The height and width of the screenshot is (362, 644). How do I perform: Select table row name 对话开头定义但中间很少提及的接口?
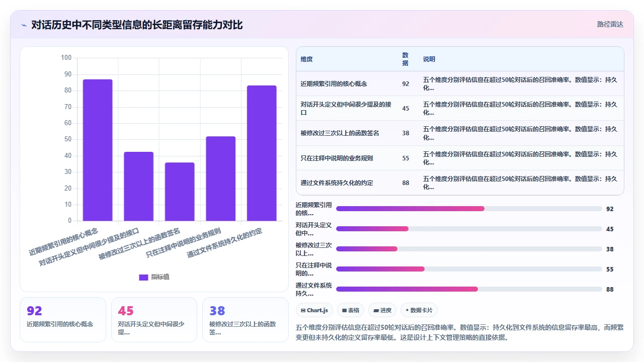tap(346, 108)
